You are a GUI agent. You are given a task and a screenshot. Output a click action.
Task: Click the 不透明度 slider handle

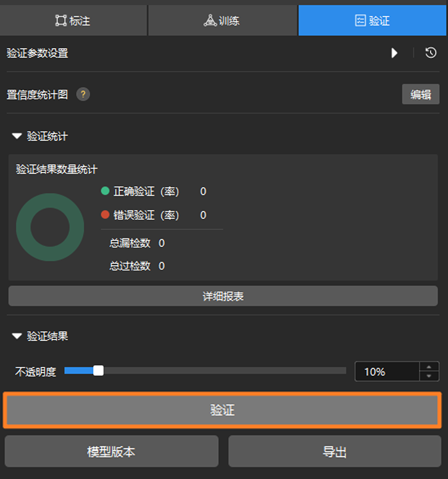click(x=98, y=370)
